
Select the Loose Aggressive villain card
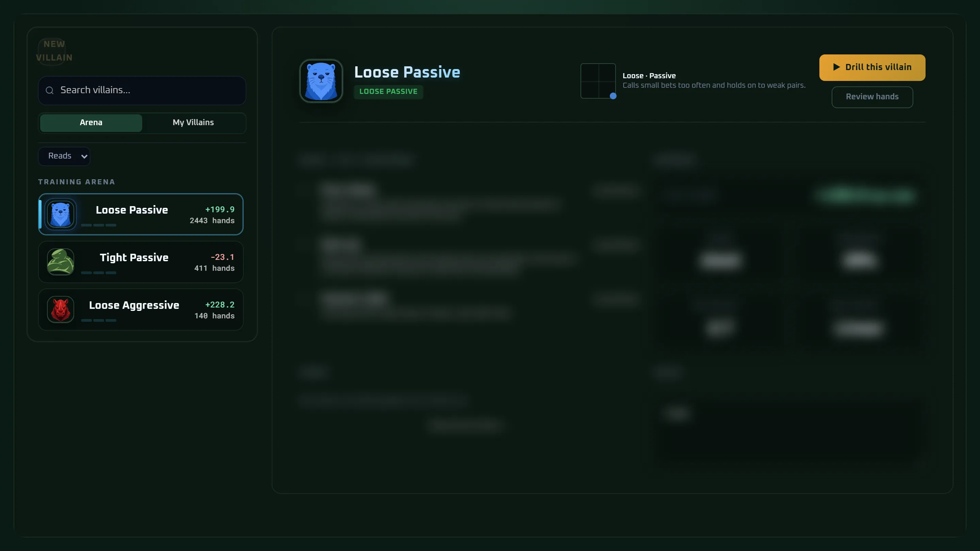coord(141,310)
